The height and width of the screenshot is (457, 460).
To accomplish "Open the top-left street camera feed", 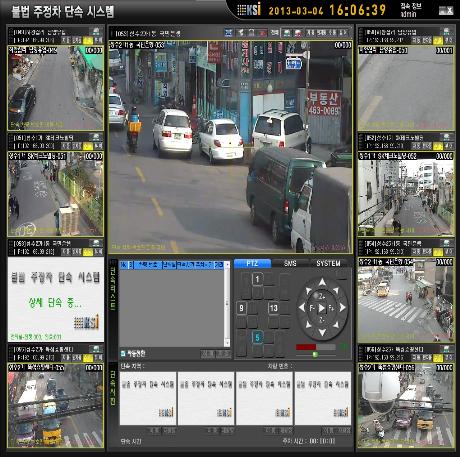I will (55, 88).
